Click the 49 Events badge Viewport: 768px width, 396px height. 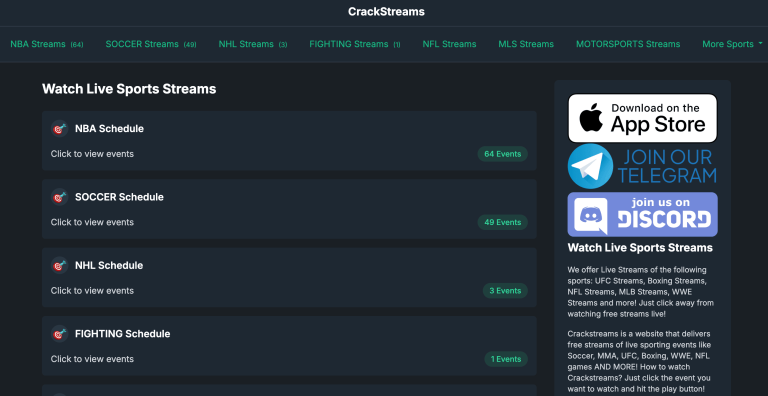tap(503, 223)
